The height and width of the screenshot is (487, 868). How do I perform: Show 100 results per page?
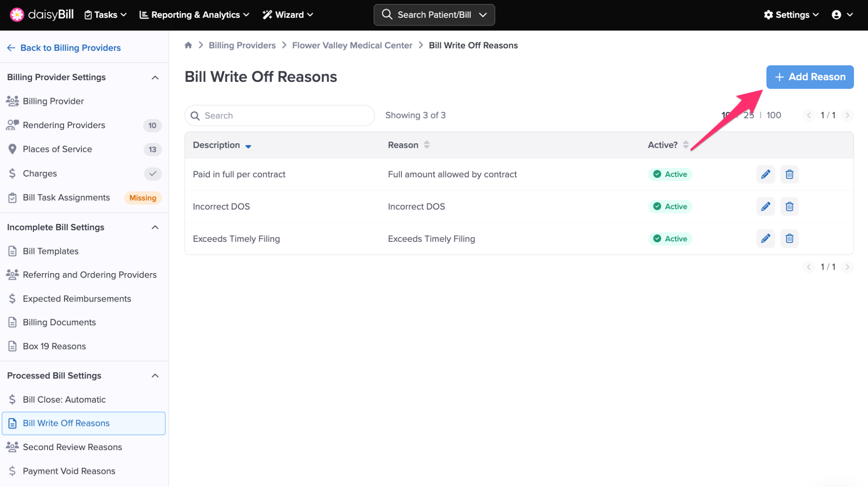(x=773, y=115)
